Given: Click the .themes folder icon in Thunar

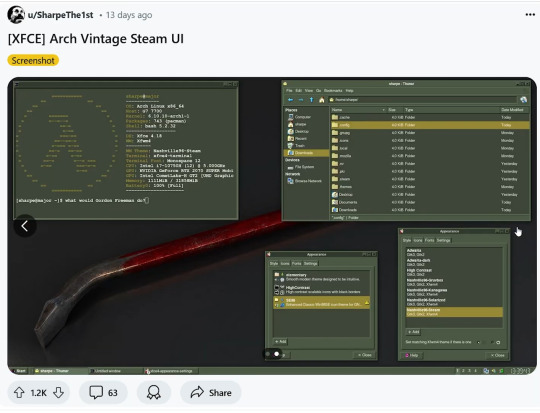Looking at the screenshot, I should coord(335,187).
